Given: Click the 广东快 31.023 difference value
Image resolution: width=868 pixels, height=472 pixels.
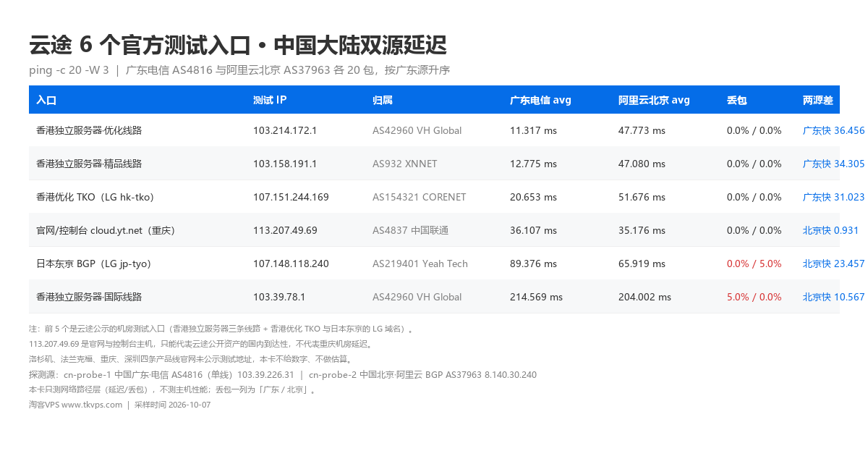Looking at the screenshot, I should click(x=834, y=198).
